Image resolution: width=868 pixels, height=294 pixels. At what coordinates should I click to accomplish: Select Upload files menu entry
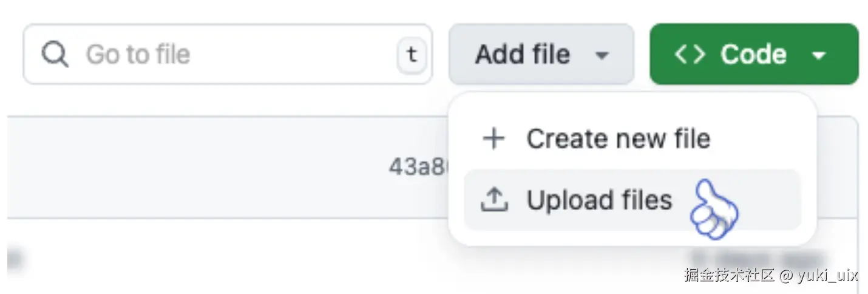pos(599,200)
